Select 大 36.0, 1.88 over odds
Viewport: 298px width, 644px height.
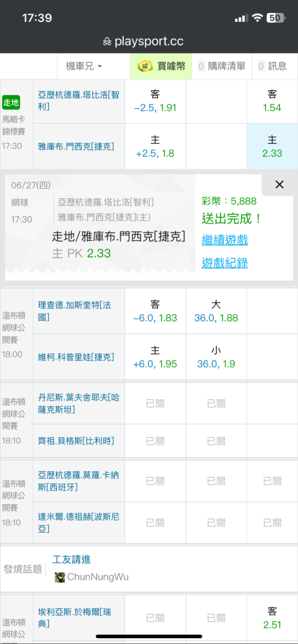pyautogui.click(x=216, y=311)
